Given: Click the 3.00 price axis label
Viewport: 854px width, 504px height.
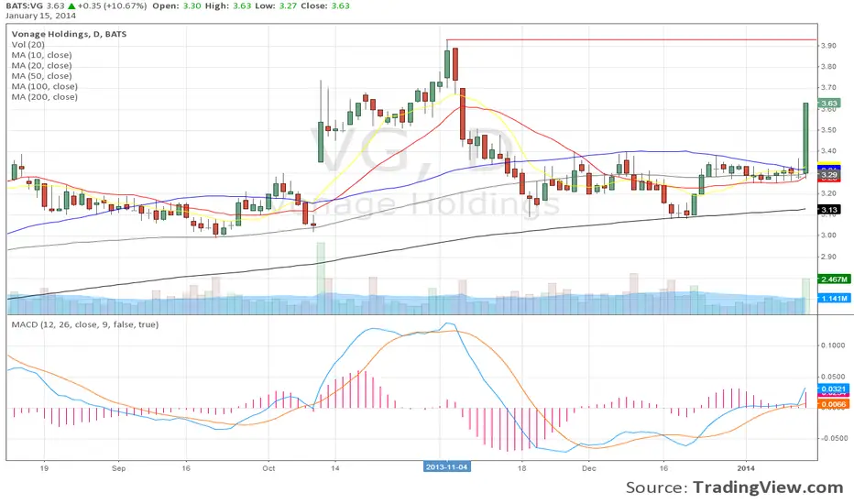Looking at the screenshot, I should [x=828, y=236].
